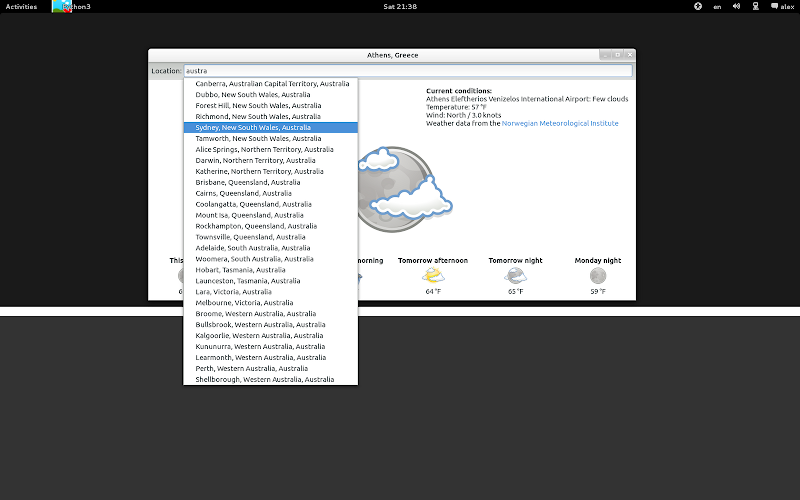Follow the Norwegian Meteorological Institute link
The width and height of the screenshot is (800, 500).
pos(560,123)
